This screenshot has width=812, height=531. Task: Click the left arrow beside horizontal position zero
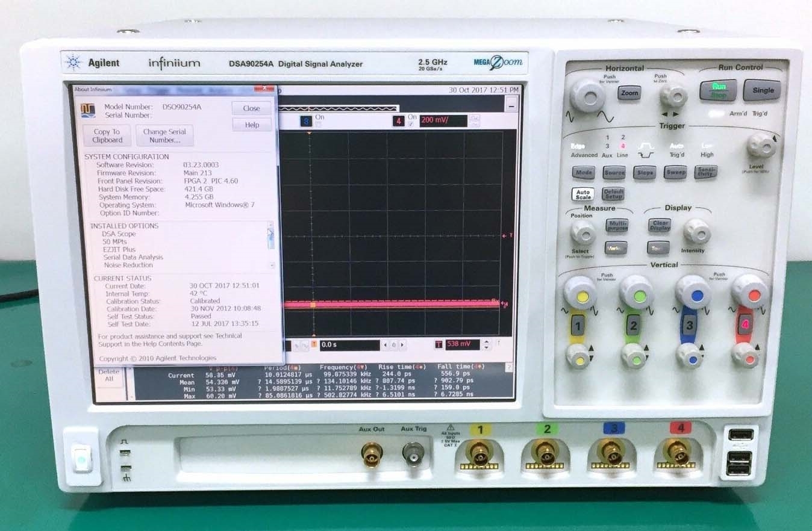coord(386,345)
